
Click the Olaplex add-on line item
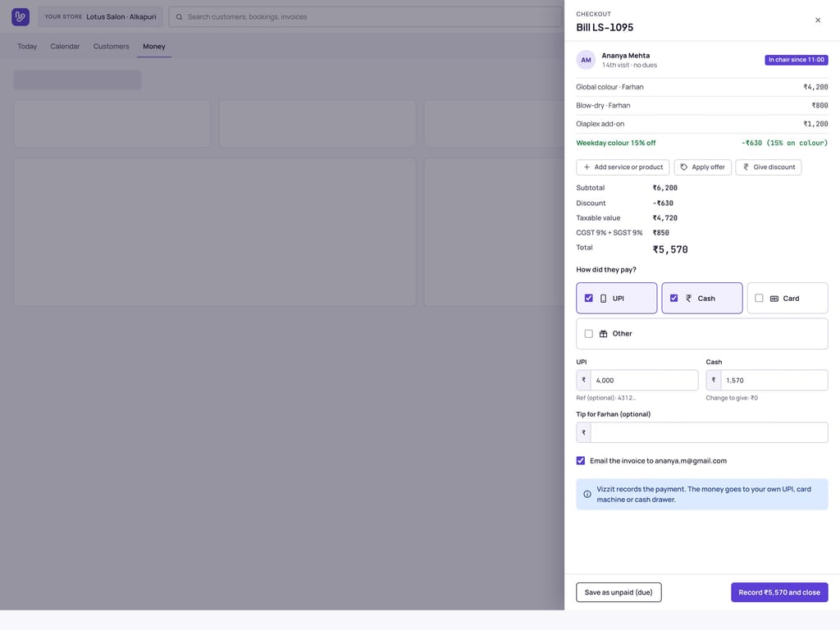[702, 124]
